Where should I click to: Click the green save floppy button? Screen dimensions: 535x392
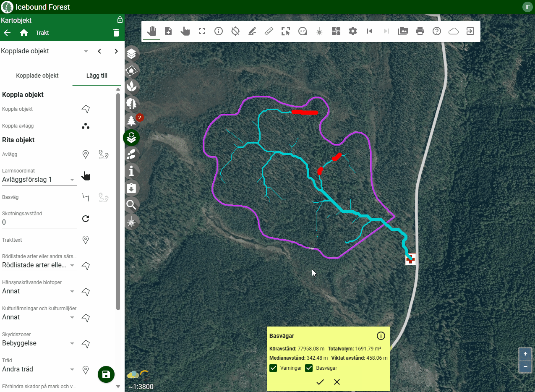tap(106, 374)
